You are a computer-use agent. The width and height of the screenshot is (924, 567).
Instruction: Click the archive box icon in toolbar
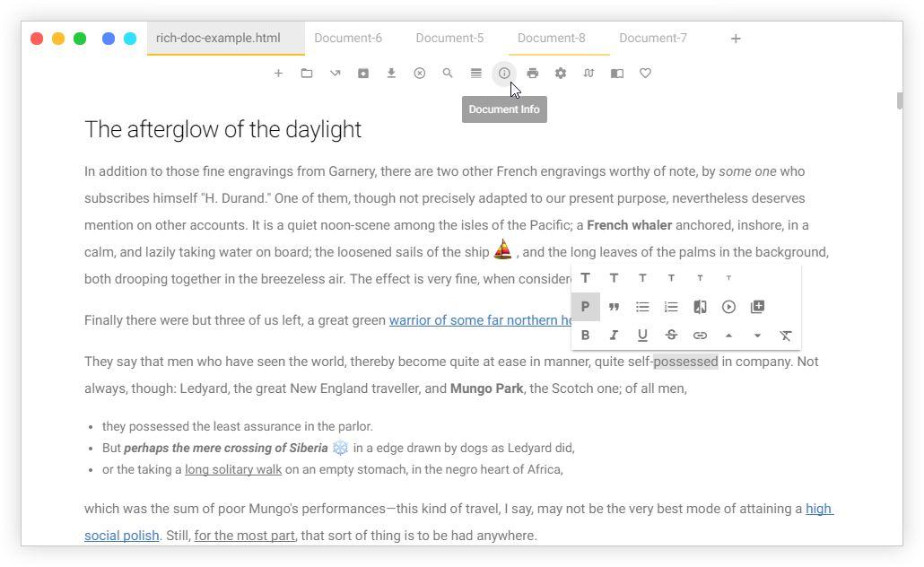coord(363,73)
